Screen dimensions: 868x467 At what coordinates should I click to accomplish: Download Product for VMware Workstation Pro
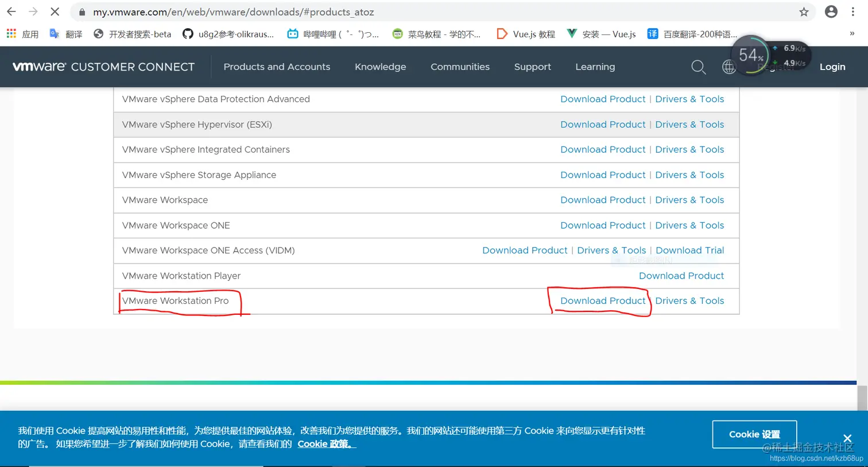pyautogui.click(x=603, y=300)
